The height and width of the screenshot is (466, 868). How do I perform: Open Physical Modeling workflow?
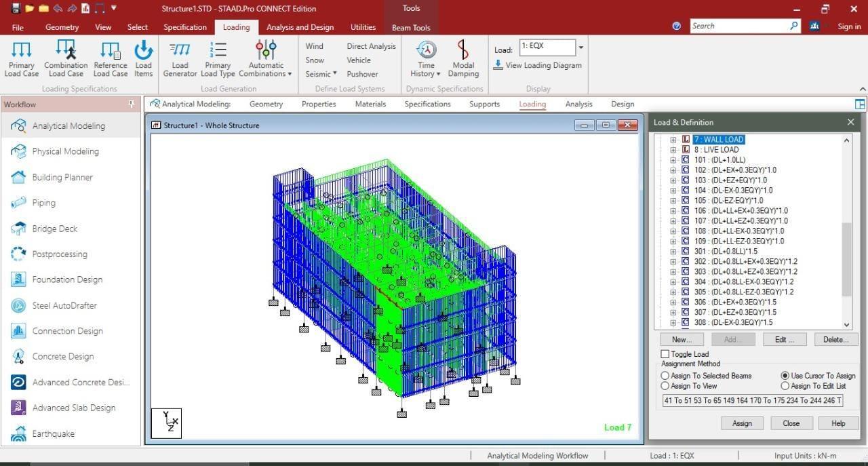[65, 151]
